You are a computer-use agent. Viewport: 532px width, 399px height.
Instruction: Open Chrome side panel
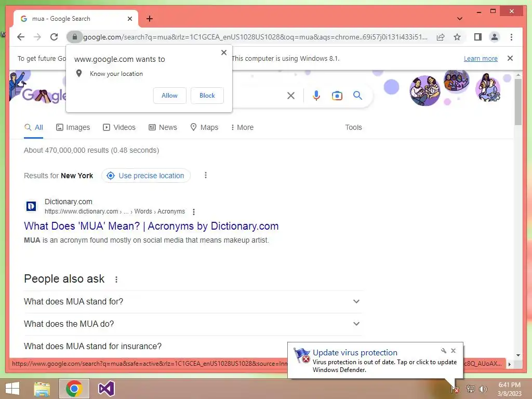pos(478,37)
